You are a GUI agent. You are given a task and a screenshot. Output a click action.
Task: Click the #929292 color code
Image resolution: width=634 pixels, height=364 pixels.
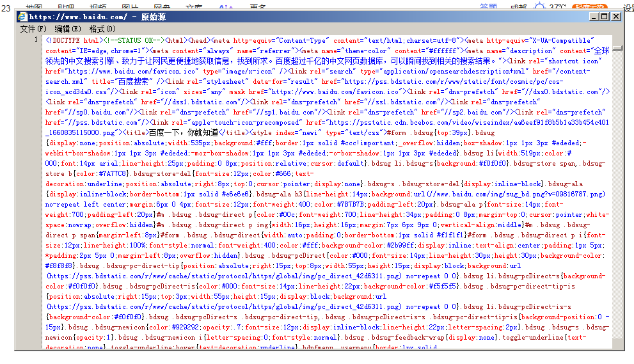[185, 327]
